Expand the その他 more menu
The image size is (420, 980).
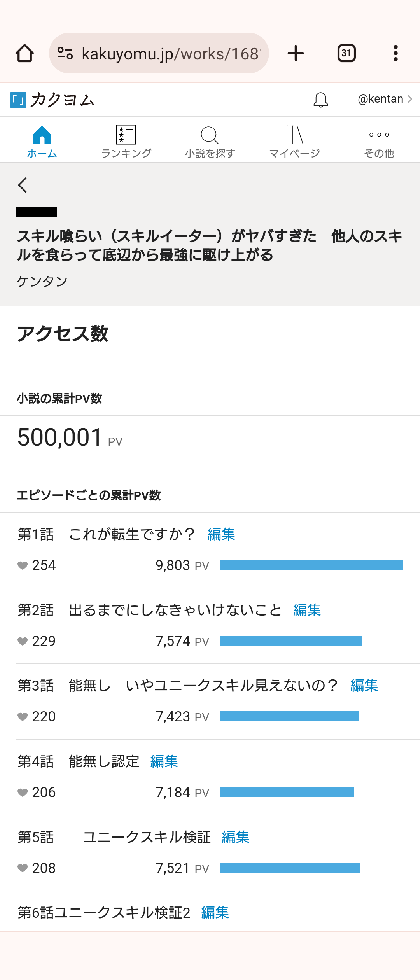(x=379, y=142)
